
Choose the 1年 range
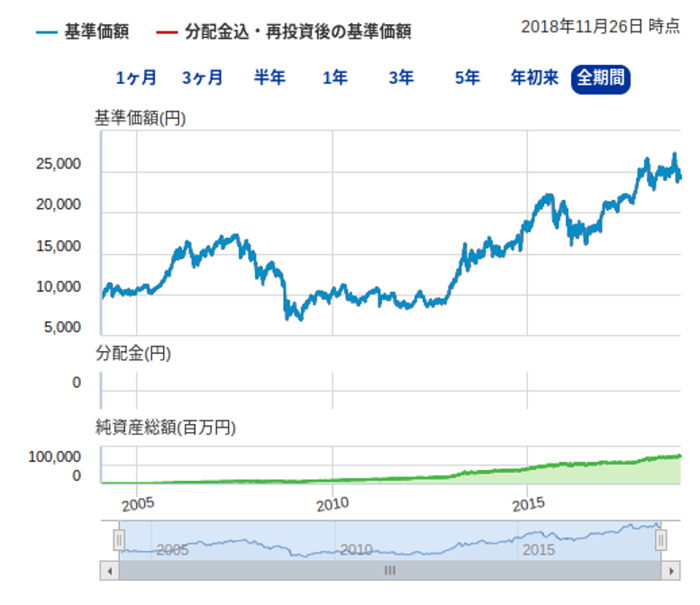point(335,78)
